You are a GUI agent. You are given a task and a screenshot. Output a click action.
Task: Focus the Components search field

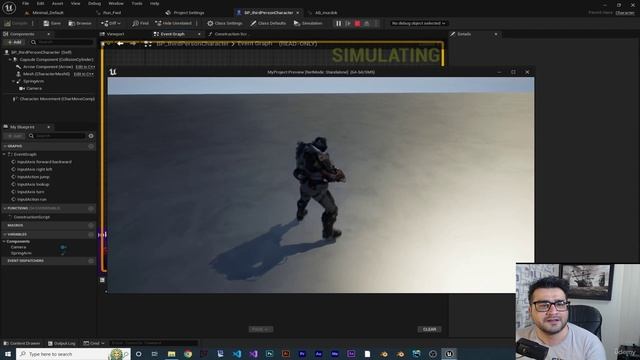tap(61, 42)
